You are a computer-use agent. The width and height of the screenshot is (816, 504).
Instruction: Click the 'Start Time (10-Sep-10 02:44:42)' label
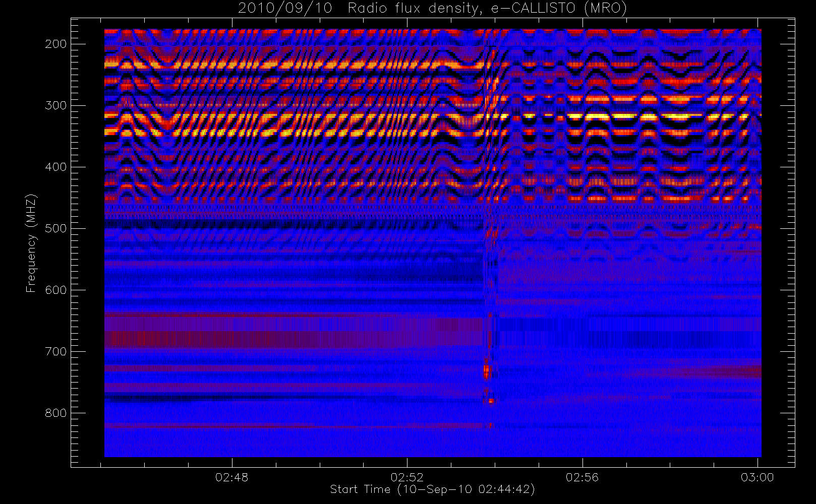pos(432,489)
